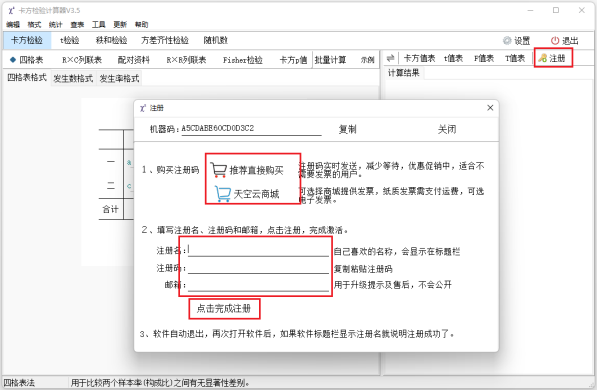Select the R×R列联表 method
This screenshot has height=390, width=597.
click(186, 60)
